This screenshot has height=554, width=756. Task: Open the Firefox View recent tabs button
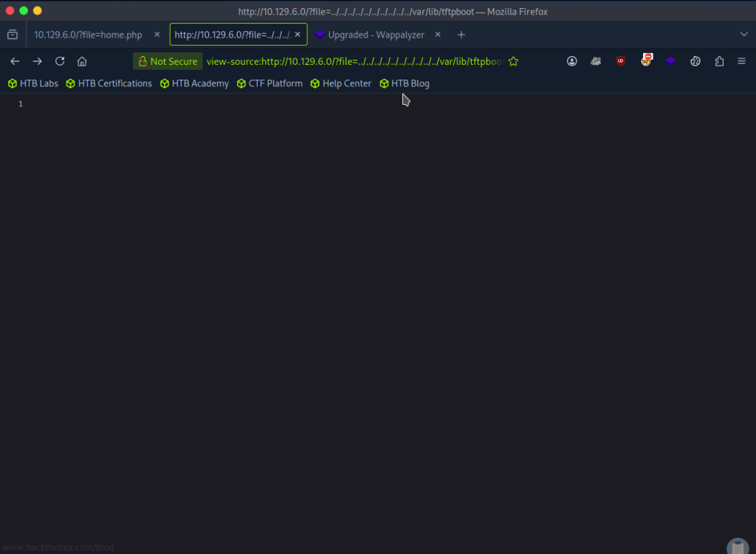pos(13,35)
